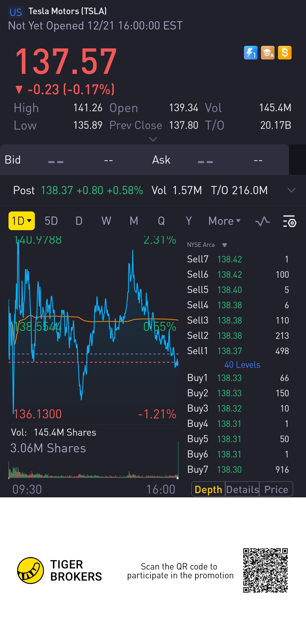This screenshot has height=644, width=306.
Task: Tap the T/O value 20.17B
Action: click(276, 125)
